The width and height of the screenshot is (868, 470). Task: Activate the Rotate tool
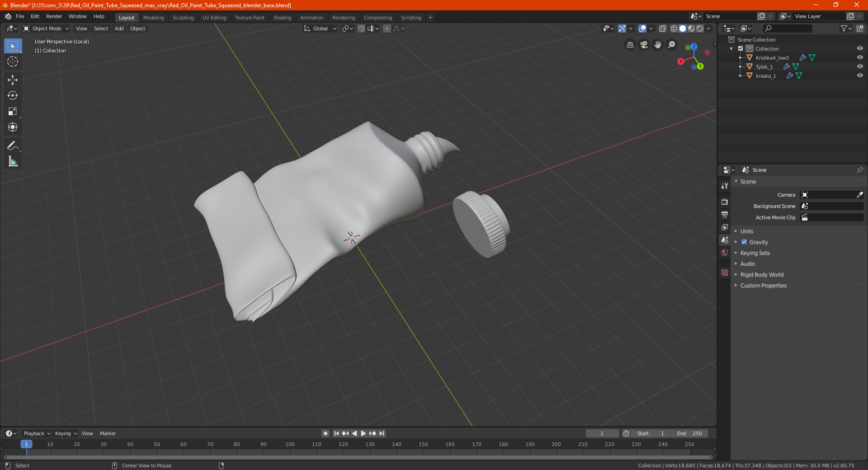(13, 95)
